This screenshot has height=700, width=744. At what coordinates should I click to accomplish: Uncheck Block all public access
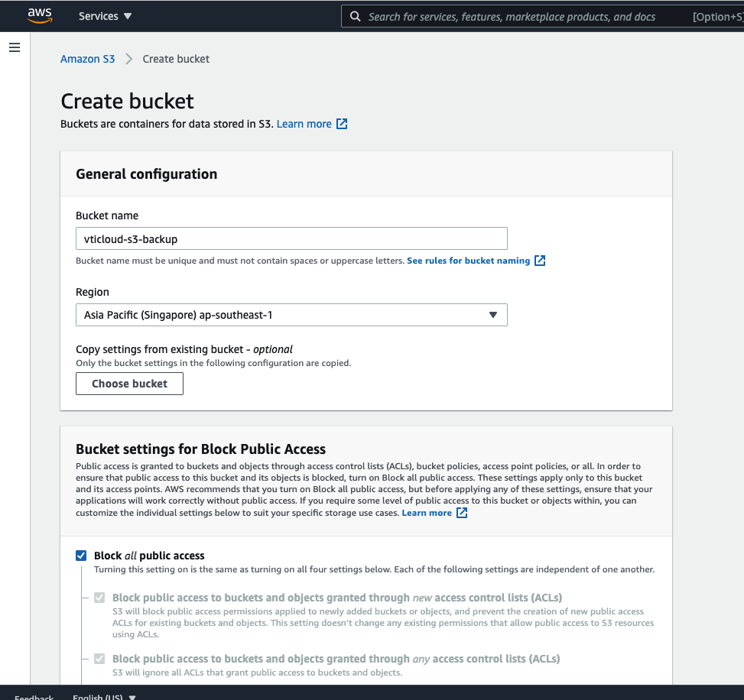(x=81, y=556)
